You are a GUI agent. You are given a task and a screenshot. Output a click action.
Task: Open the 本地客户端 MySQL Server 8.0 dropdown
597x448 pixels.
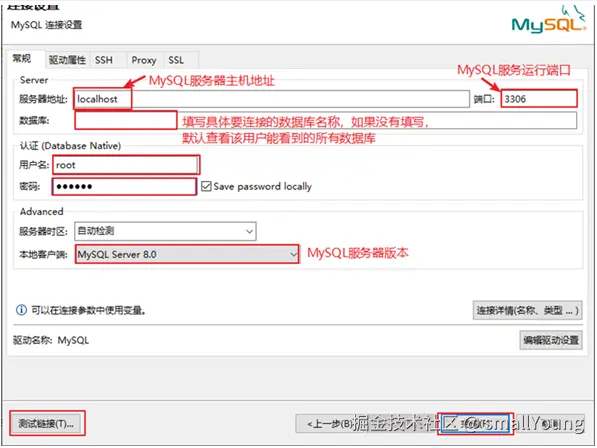(187, 254)
